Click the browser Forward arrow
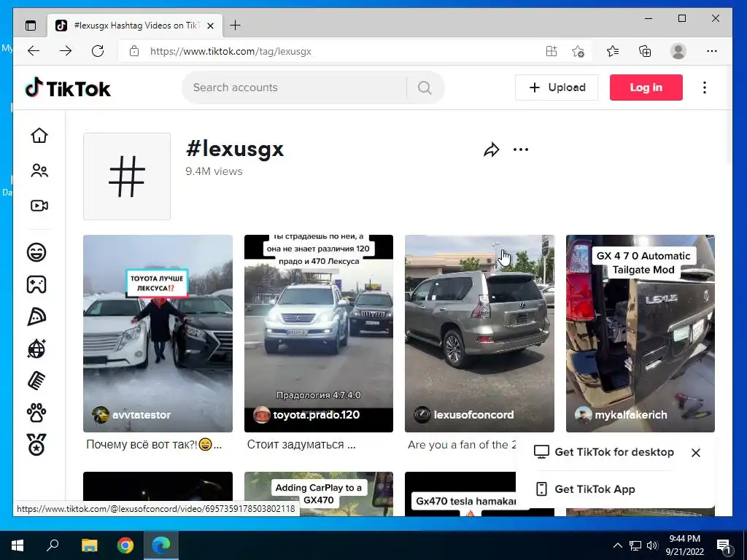The height and width of the screenshot is (560, 747). pyautogui.click(x=65, y=51)
